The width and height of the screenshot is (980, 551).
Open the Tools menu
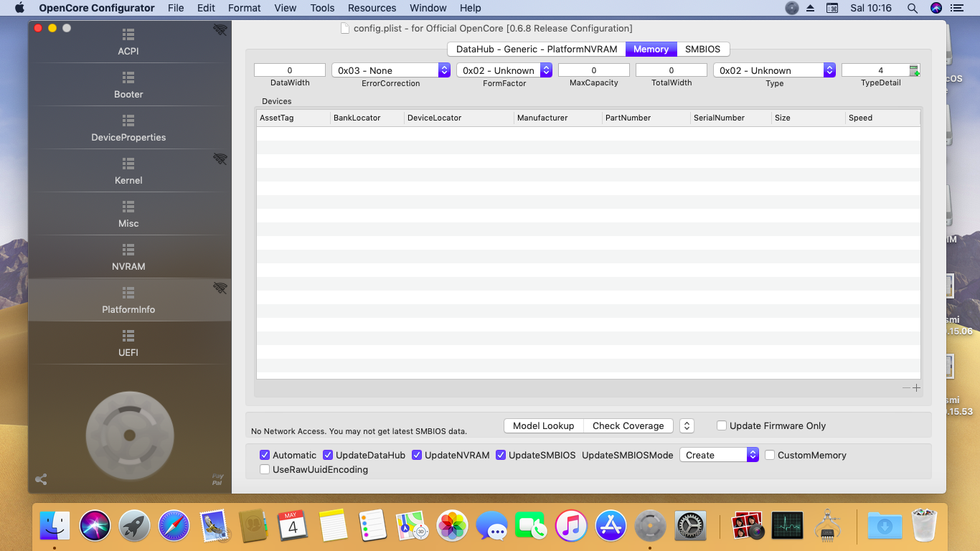tap(322, 8)
